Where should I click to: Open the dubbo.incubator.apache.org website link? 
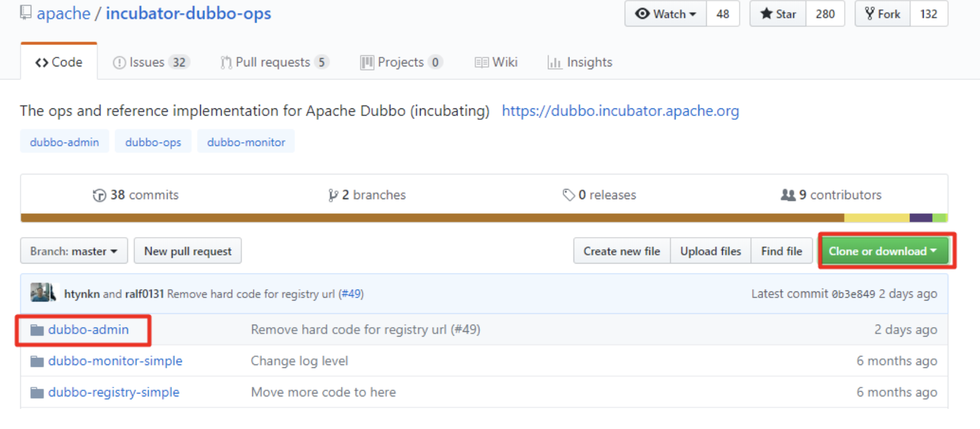tap(620, 111)
